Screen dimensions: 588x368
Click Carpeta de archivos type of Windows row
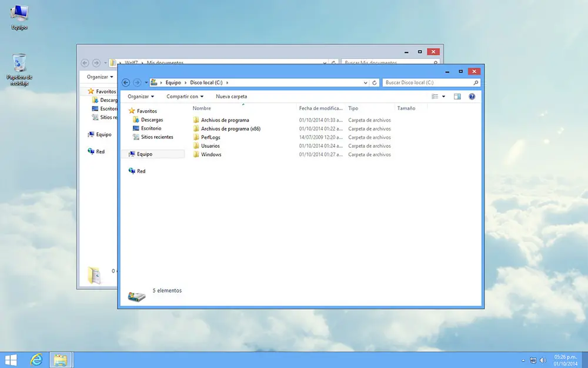tap(369, 155)
